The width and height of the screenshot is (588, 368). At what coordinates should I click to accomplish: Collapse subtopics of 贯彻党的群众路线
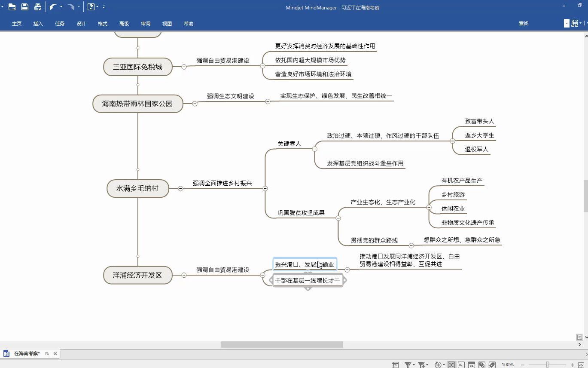(x=411, y=245)
